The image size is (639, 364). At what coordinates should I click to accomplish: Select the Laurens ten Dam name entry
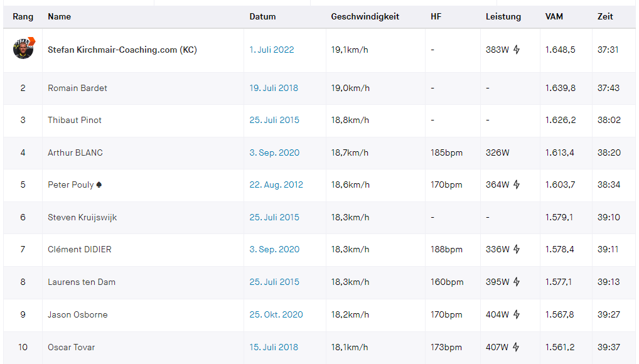click(x=82, y=282)
